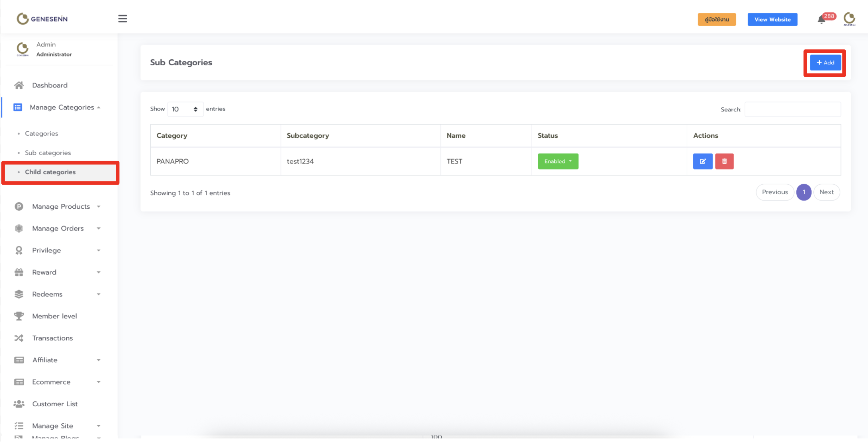Click the Customer List people icon

[19, 404]
